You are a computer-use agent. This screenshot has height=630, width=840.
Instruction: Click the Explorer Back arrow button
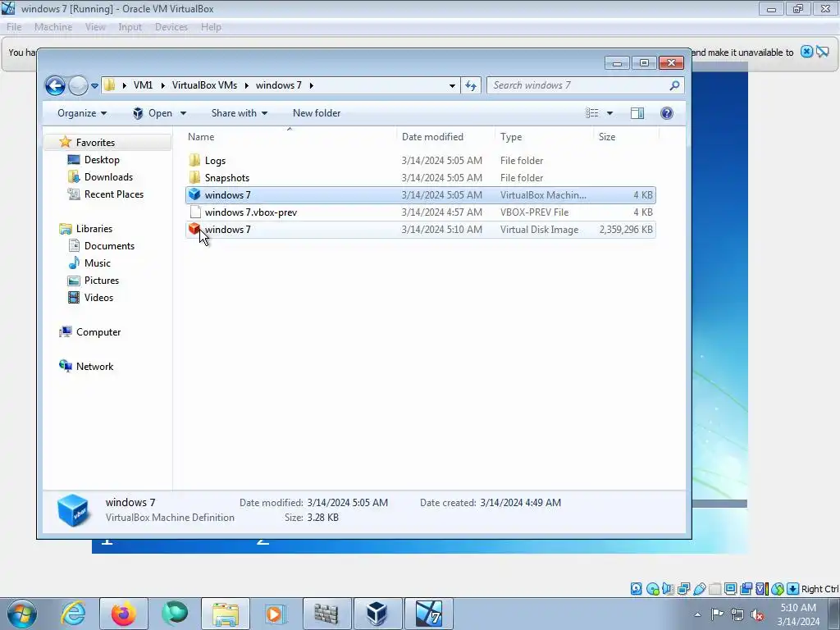pyautogui.click(x=55, y=85)
